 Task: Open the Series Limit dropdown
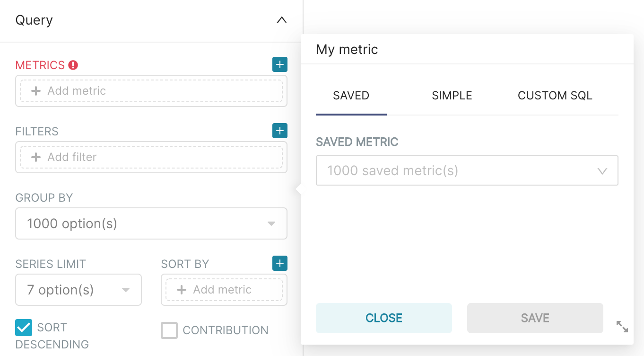point(78,290)
